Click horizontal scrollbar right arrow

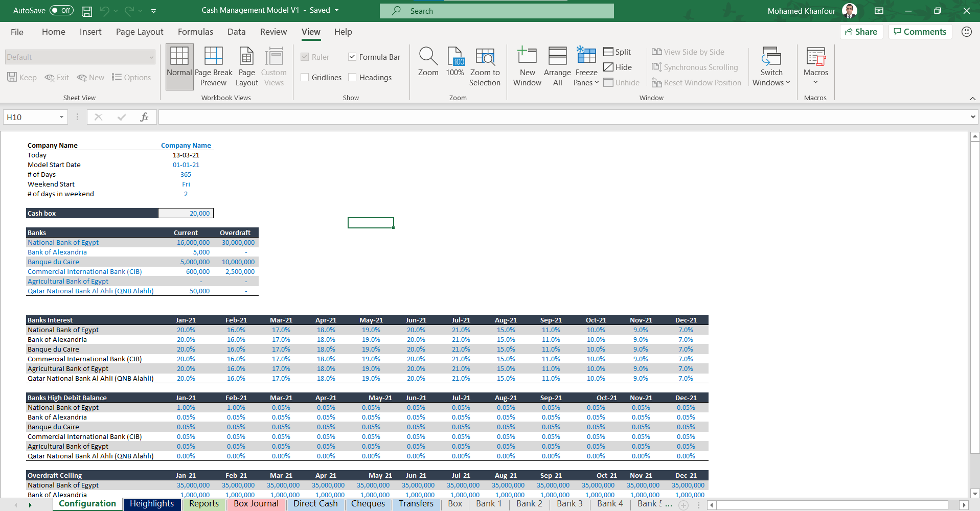(964, 505)
